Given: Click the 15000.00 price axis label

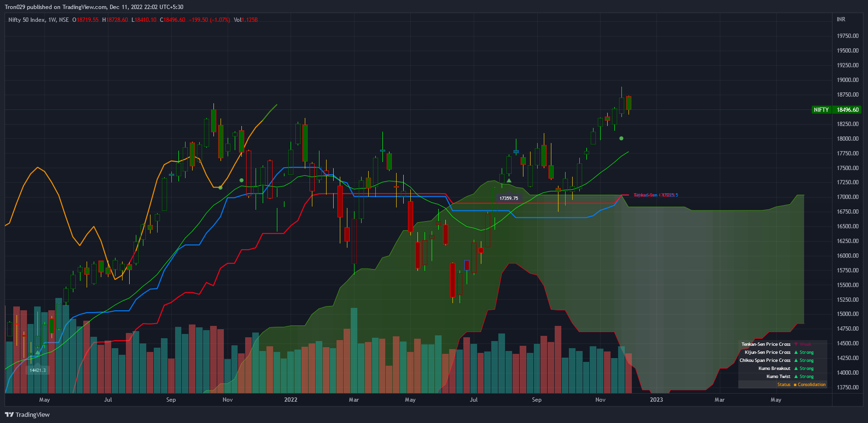Looking at the screenshot, I should tap(848, 314).
